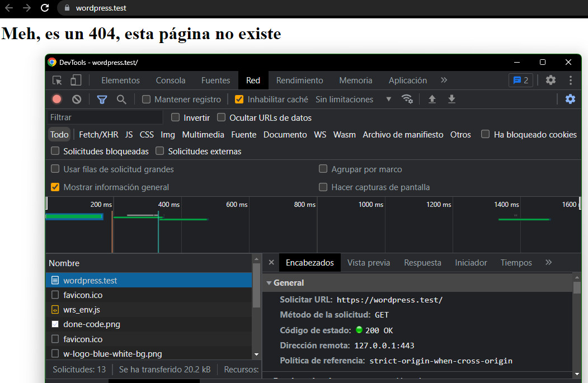Disable the Inhabilitar caché checkbox
Image resolution: width=588 pixels, height=383 pixels.
(x=240, y=99)
